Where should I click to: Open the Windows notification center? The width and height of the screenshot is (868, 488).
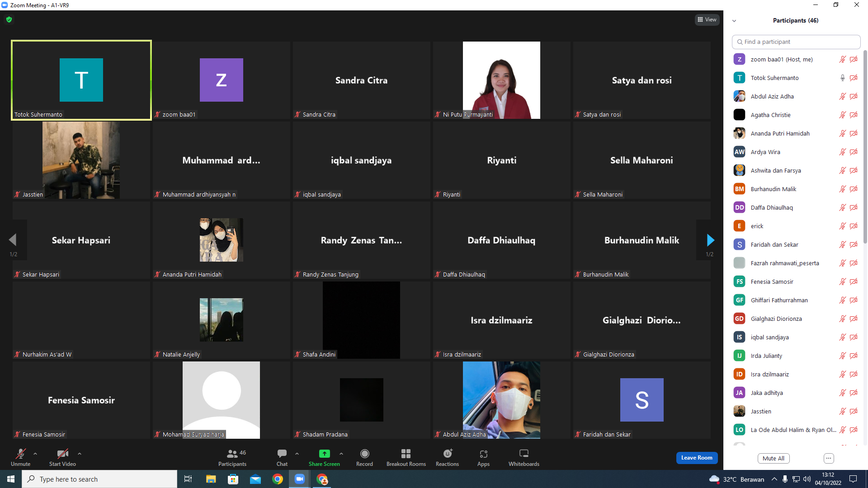tap(853, 479)
